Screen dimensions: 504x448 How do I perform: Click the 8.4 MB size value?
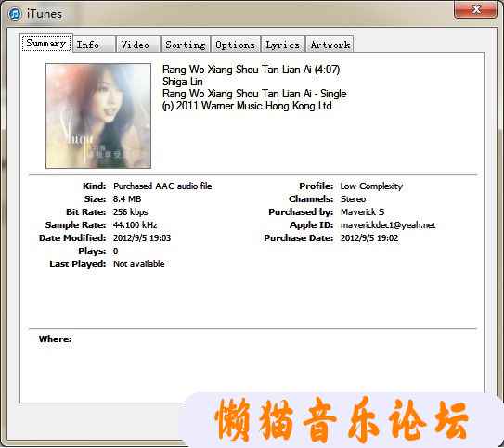pyautogui.click(x=127, y=199)
